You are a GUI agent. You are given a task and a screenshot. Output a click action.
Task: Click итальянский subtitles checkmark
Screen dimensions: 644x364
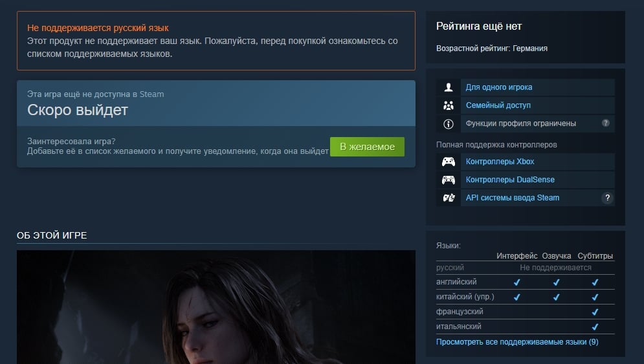pyautogui.click(x=595, y=327)
